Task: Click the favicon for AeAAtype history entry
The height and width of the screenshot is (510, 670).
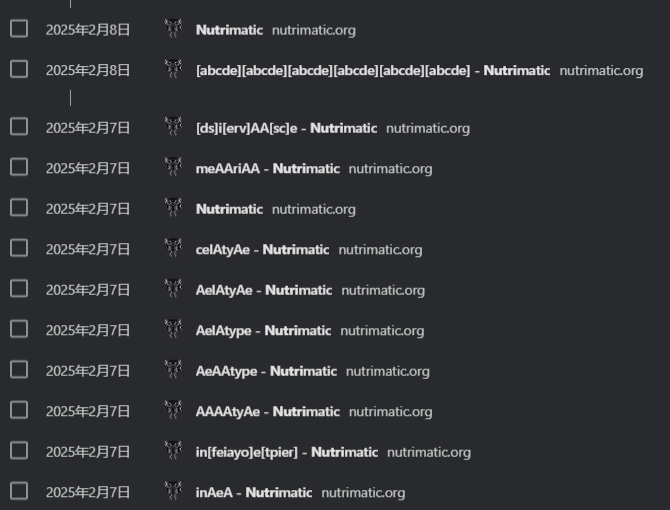Action: coord(173,370)
